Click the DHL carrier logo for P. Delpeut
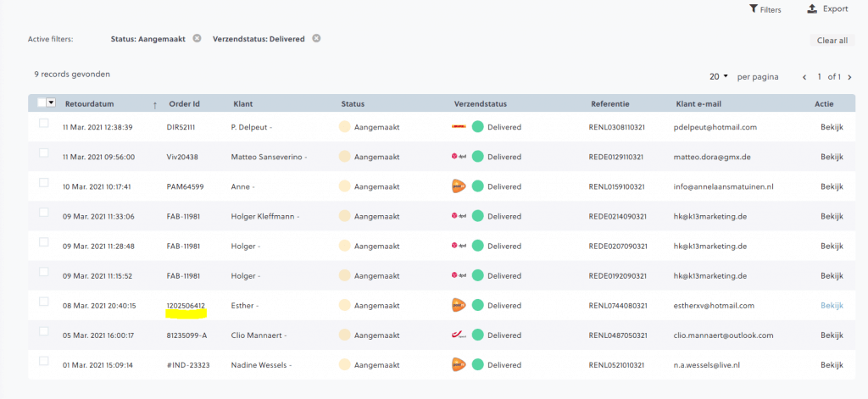This screenshot has height=399, width=868. point(459,127)
